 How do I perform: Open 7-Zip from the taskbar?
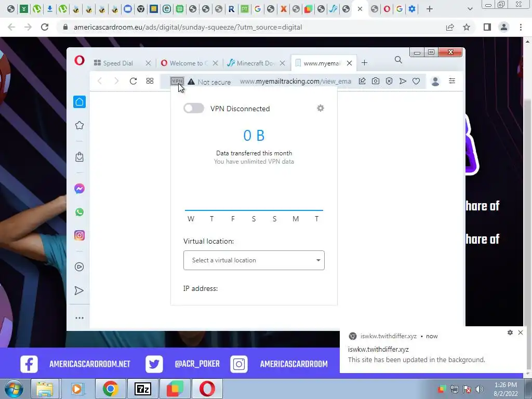[142, 389]
